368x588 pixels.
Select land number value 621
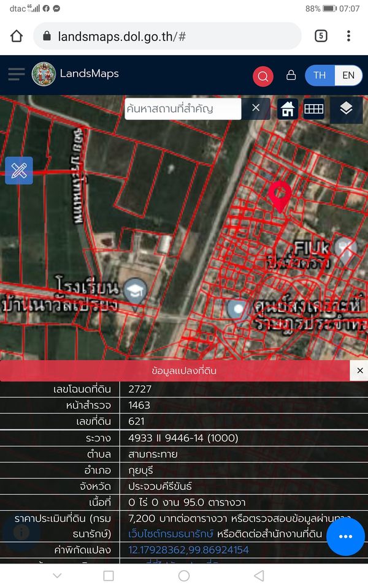[136, 421]
